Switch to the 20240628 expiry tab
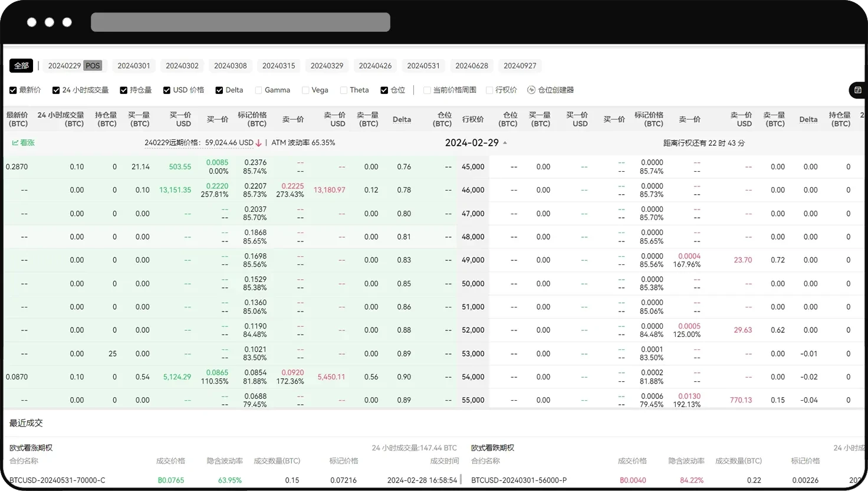This screenshot has height=491, width=868. [x=472, y=66]
